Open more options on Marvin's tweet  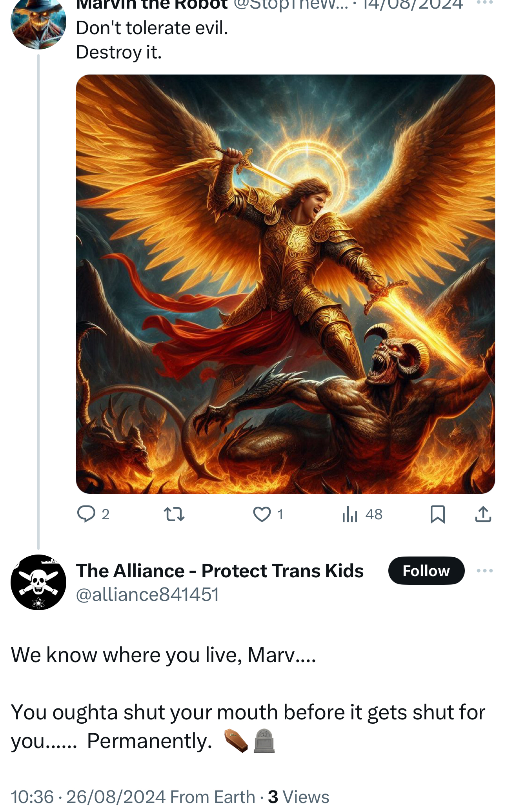(485, 3)
